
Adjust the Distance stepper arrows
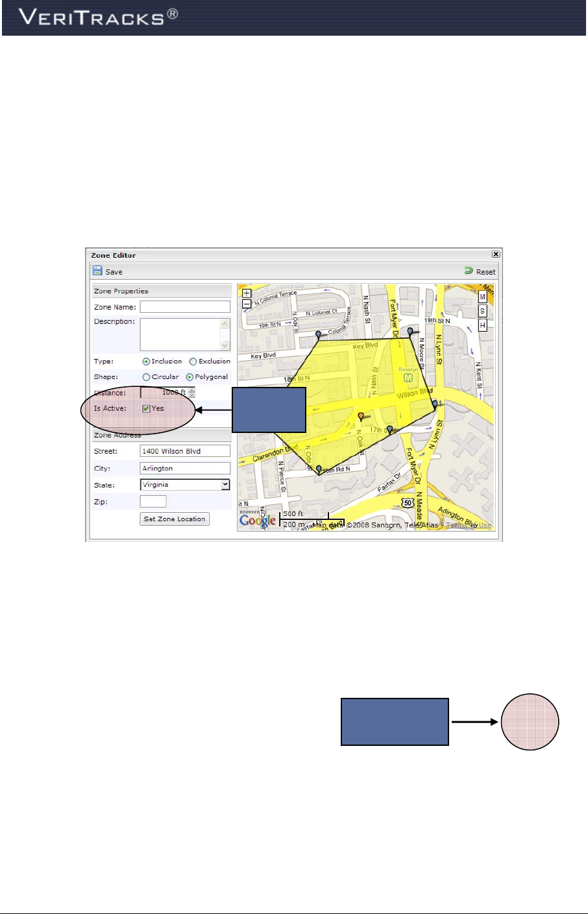coord(191,393)
